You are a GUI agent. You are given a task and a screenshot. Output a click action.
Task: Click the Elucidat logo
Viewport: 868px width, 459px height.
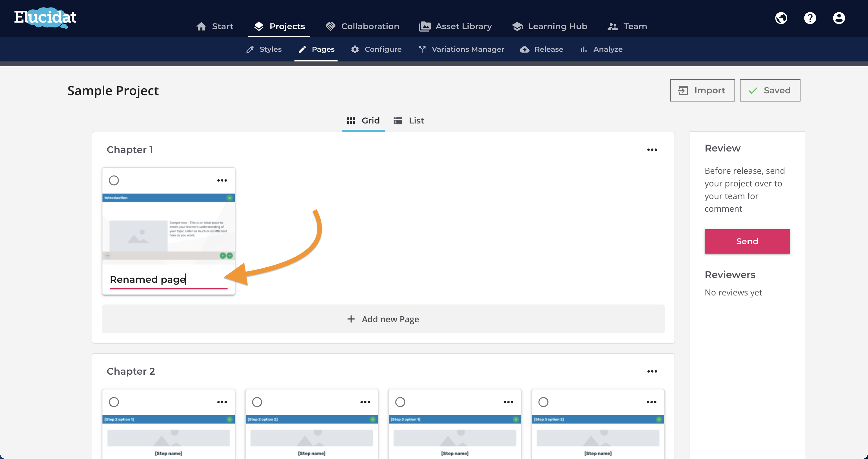tap(45, 17)
